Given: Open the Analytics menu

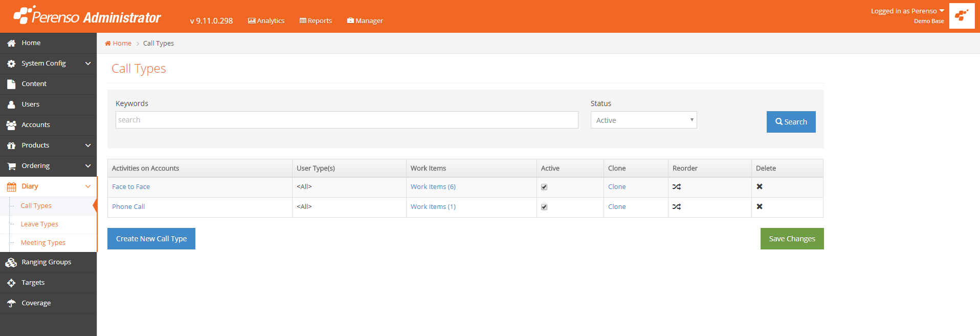Looking at the screenshot, I should [266, 21].
